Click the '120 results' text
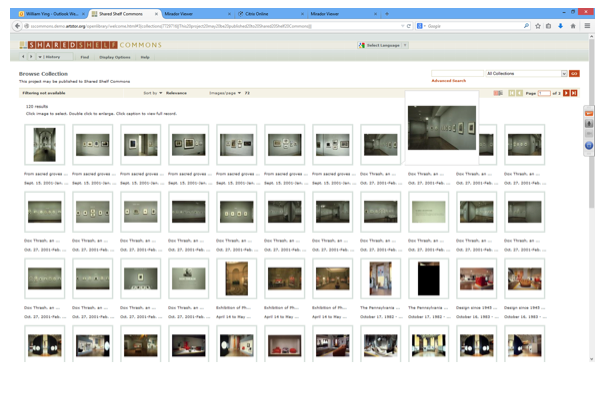609x397 pixels. (x=37, y=106)
